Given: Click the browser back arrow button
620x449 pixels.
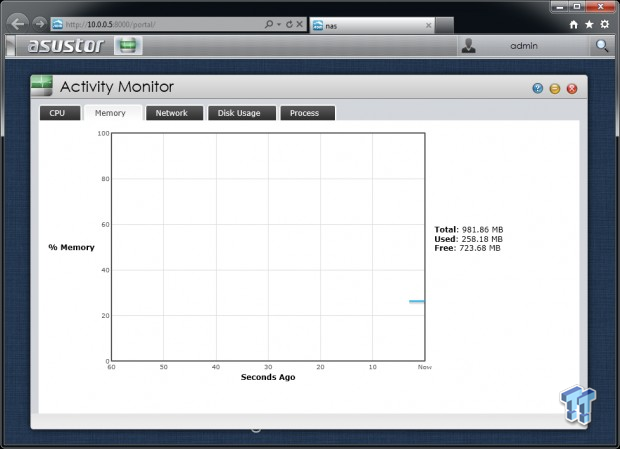Looking at the screenshot, I should (17, 24).
